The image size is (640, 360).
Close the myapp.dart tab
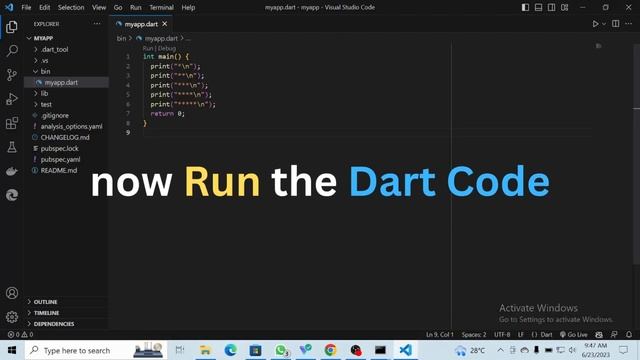[165, 24]
